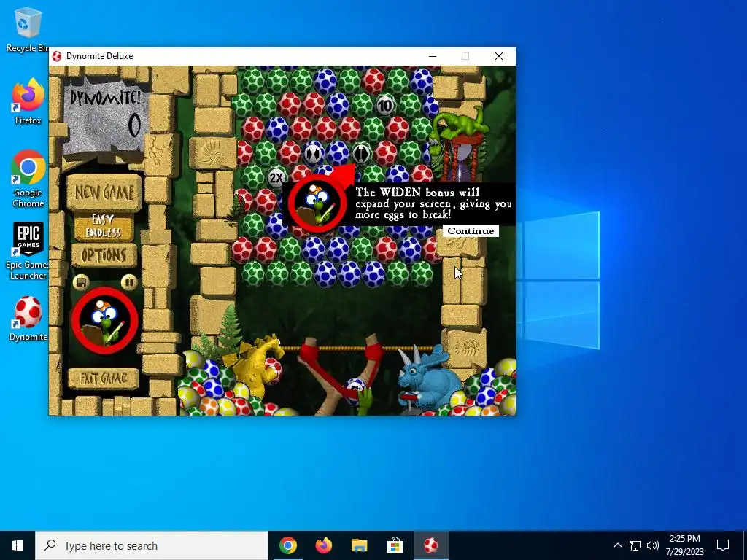Close the Dynomite Deluxe window
Viewport: 747px width, 560px height.
(499, 56)
